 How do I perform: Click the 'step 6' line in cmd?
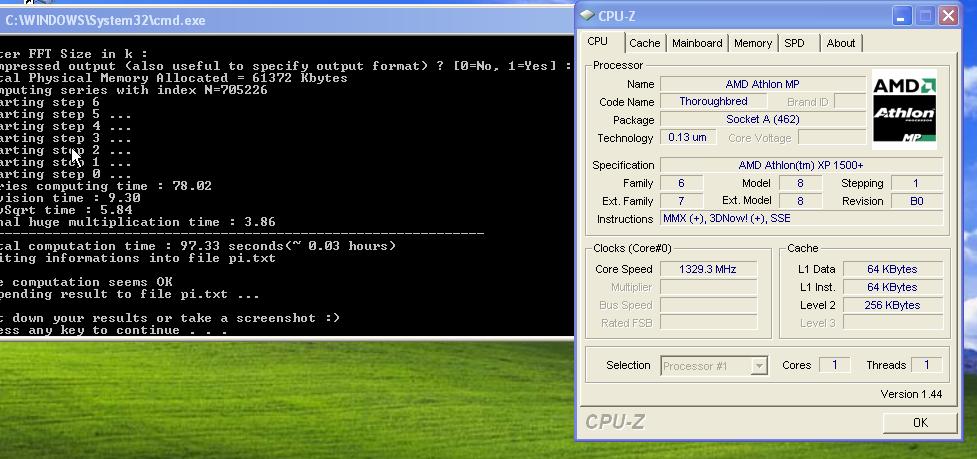tap(50, 102)
